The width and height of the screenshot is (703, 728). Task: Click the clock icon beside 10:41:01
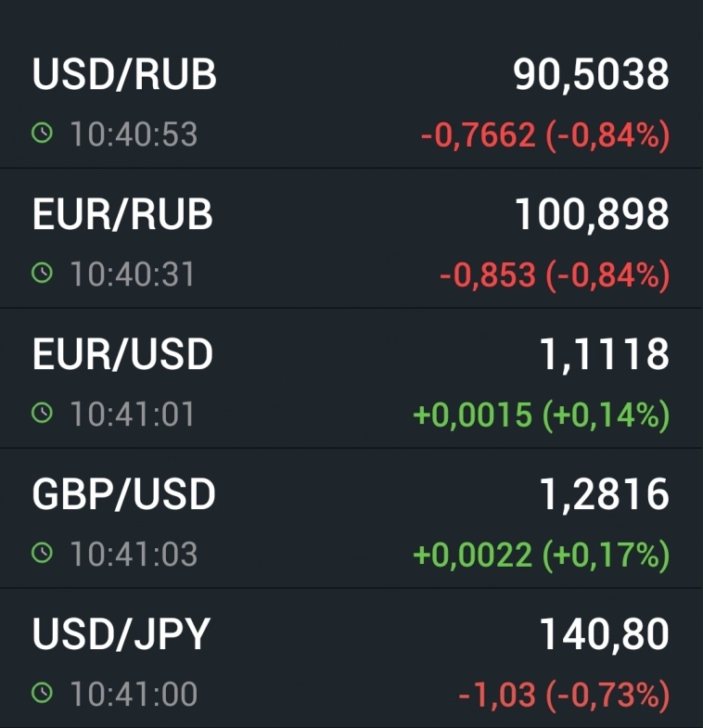click(42, 414)
